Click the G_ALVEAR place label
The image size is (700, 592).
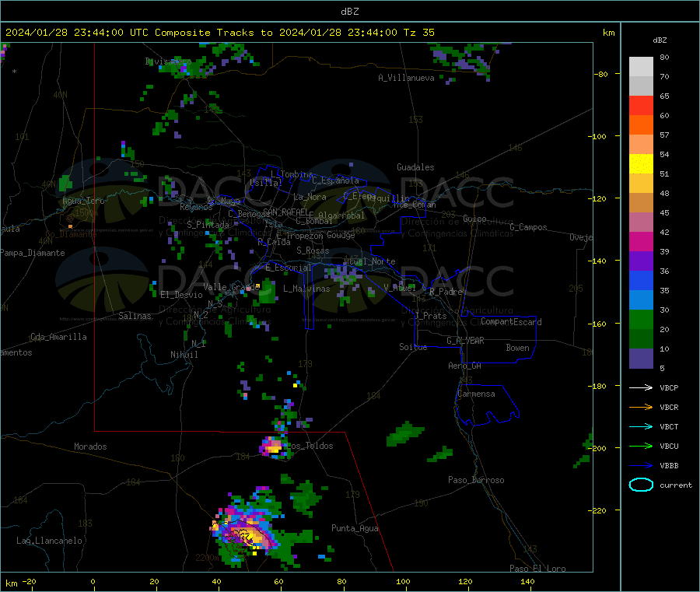click(x=465, y=341)
